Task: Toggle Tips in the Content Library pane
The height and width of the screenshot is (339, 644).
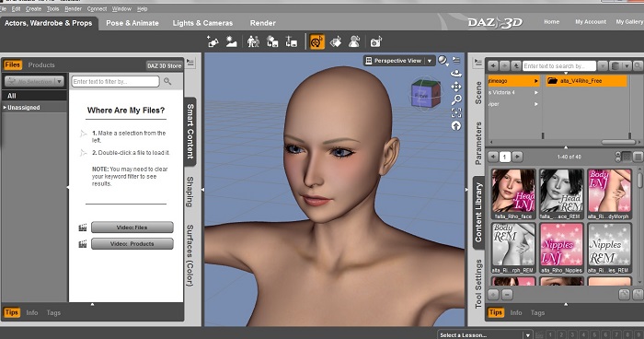Action: coord(495,312)
